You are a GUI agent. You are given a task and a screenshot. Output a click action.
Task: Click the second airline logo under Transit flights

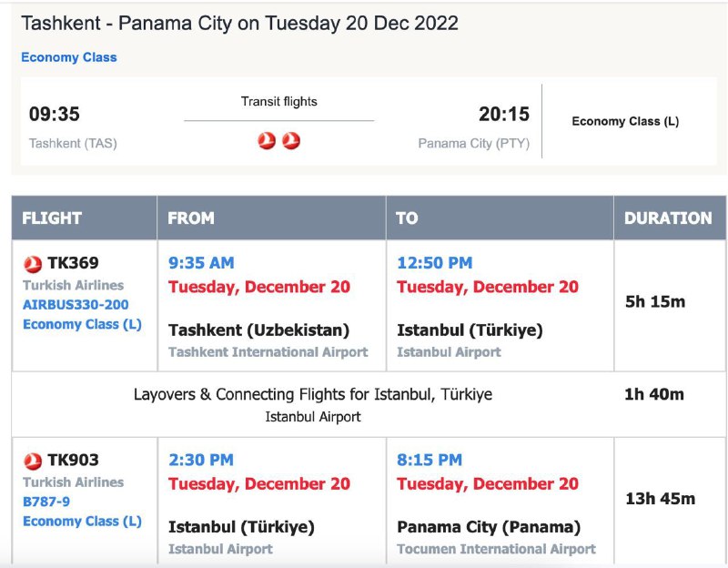291,140
